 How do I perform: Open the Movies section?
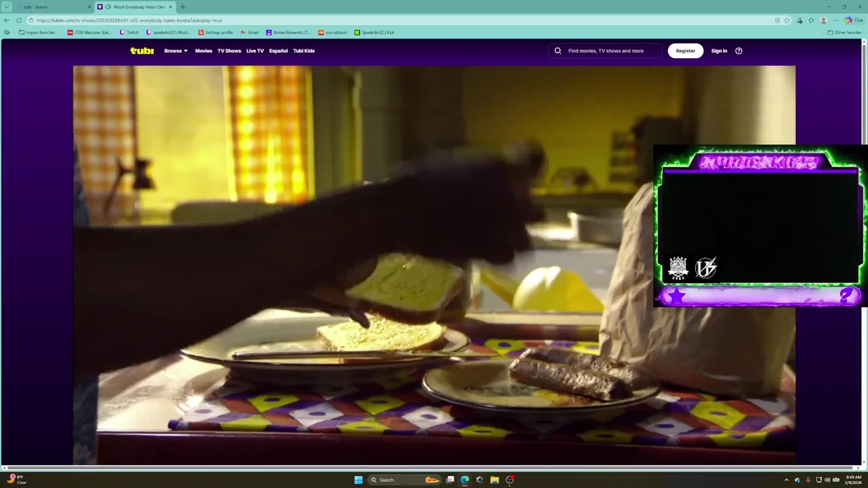point(203,51)
